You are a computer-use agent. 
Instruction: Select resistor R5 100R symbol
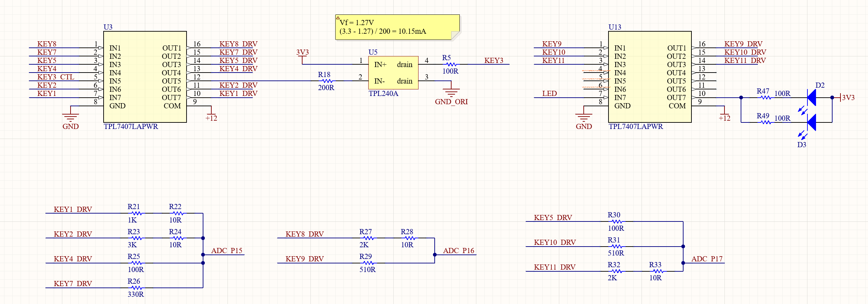tap(451, 64)
